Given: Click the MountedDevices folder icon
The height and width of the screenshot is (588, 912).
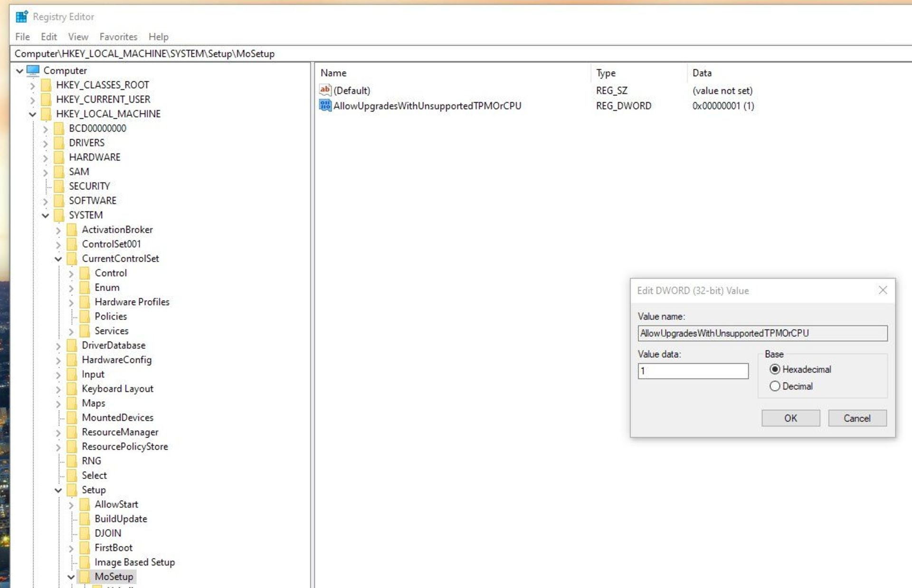Looking at the screenshot, I should point(72,417).
